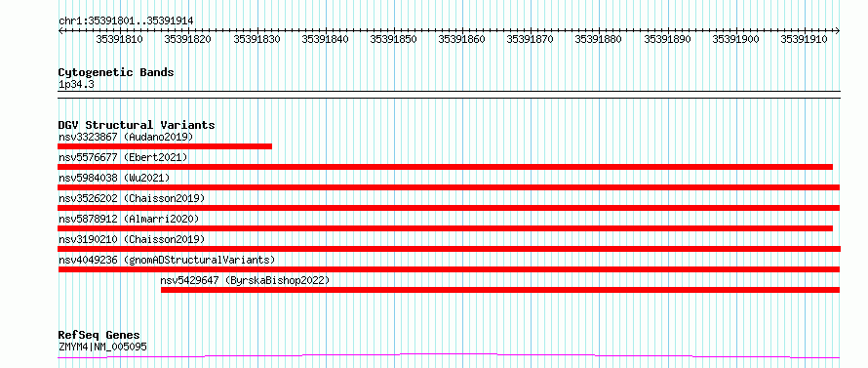Select the RefSeq Genes track title
This screenshot has height=368, width=868.
pos(99,336)
